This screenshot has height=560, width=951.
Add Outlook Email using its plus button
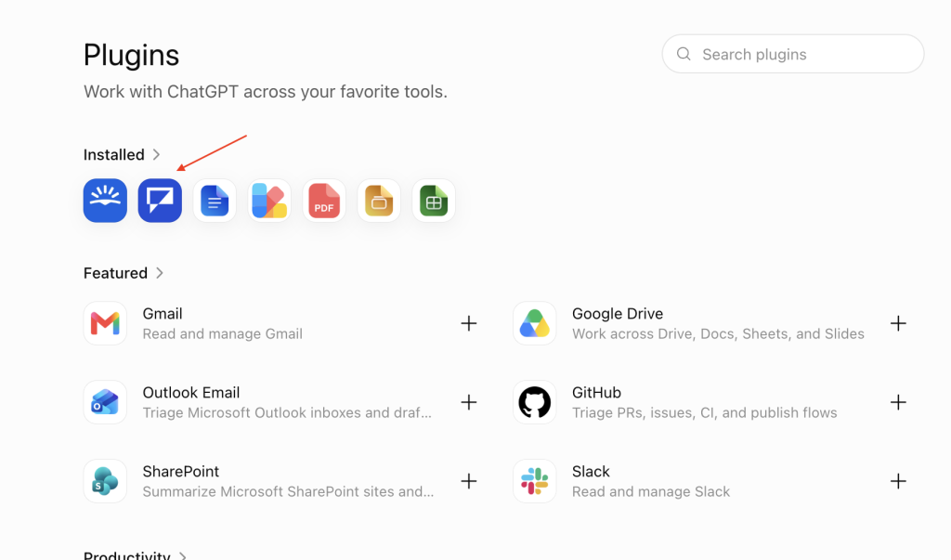coord(469,402)
